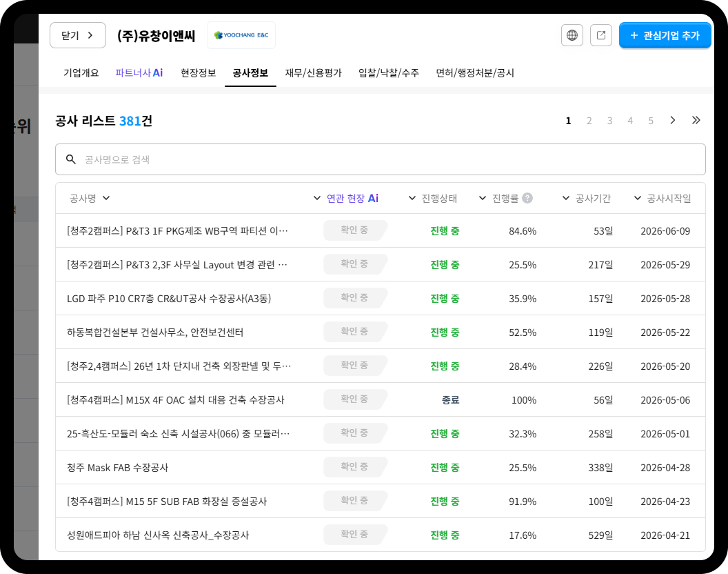The height and width of the screenshot is (574, 728).
Task: Click 종료 status in M15X row
Action: tap(450, 399)
